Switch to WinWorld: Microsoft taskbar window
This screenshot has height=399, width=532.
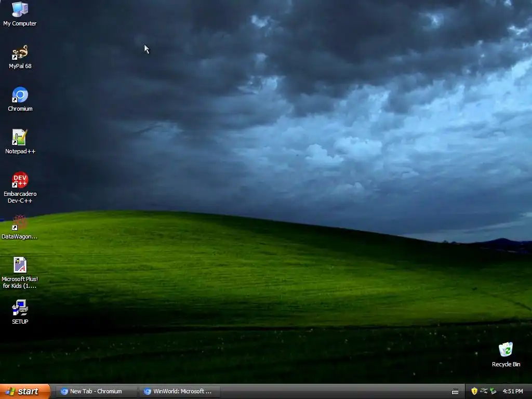[179, 391]
